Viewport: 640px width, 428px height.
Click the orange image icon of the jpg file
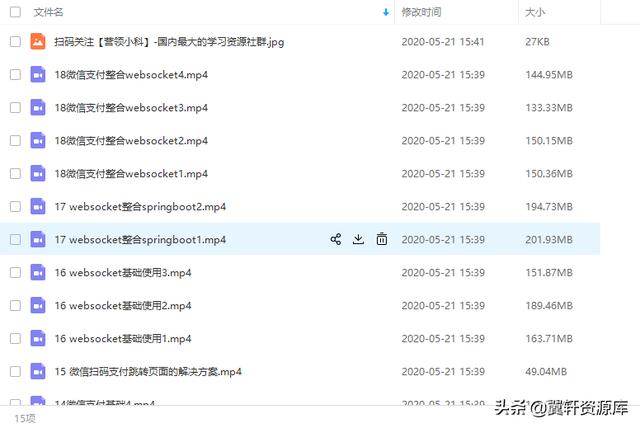38,41
